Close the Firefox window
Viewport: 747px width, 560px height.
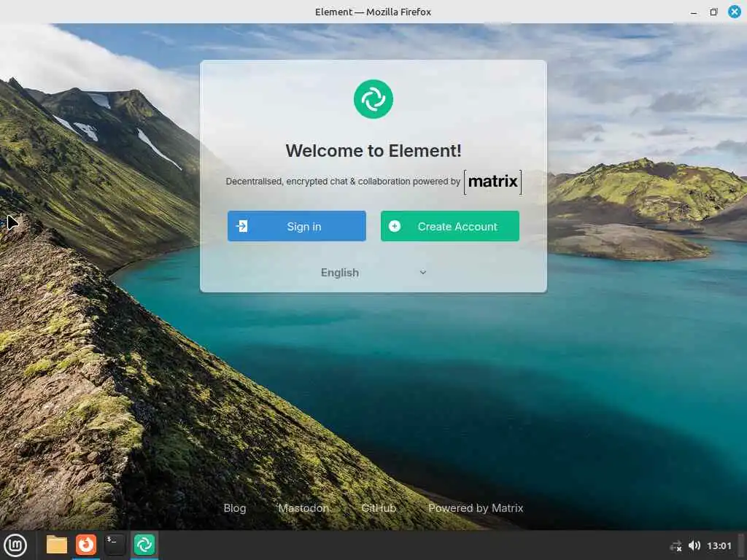click(x=735, y=12)
